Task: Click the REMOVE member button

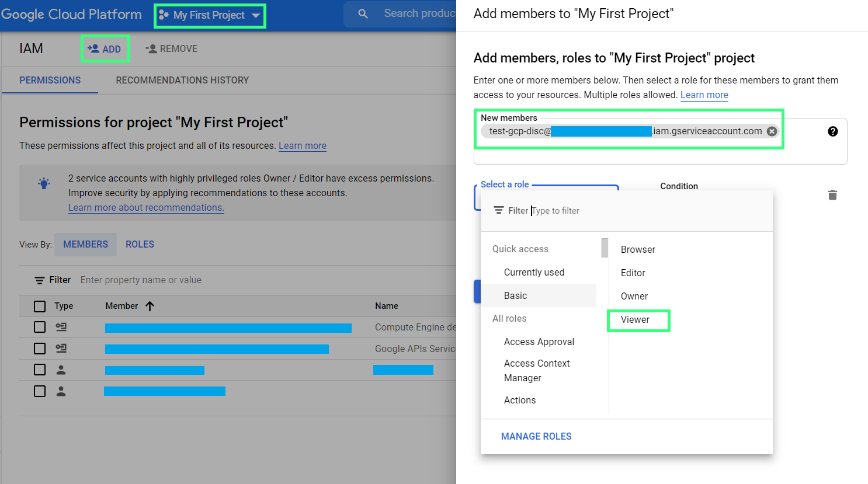Action: pos(171,49)
